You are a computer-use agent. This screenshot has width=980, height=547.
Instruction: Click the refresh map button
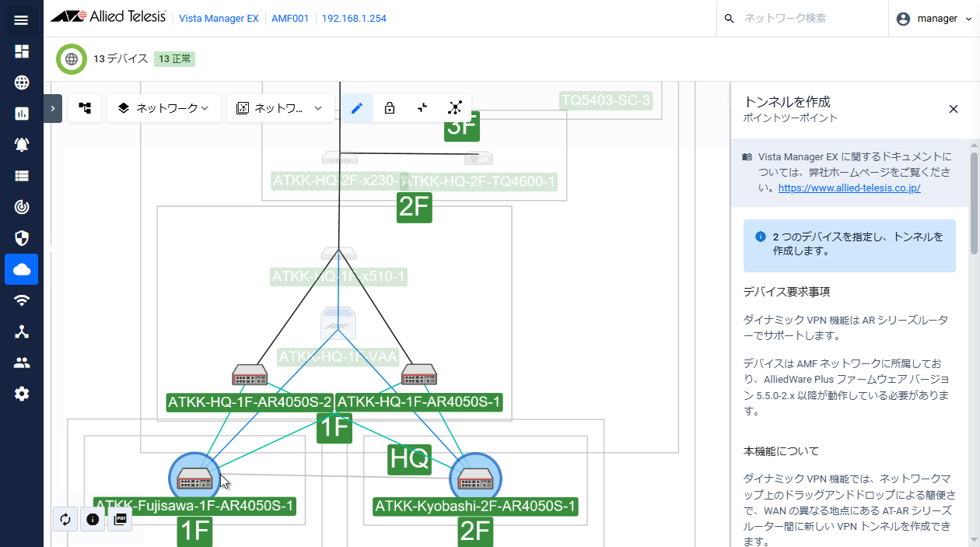(65, 519)
